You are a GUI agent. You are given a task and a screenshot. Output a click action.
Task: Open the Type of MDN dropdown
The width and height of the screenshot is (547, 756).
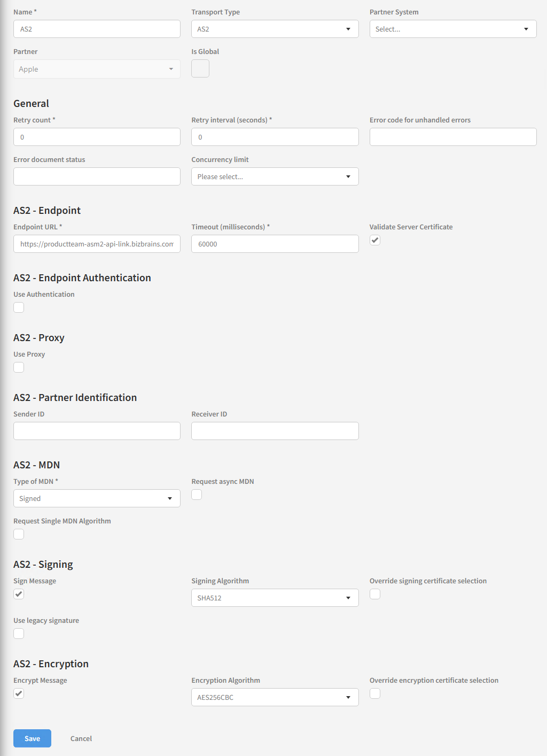tap(97, 498)
